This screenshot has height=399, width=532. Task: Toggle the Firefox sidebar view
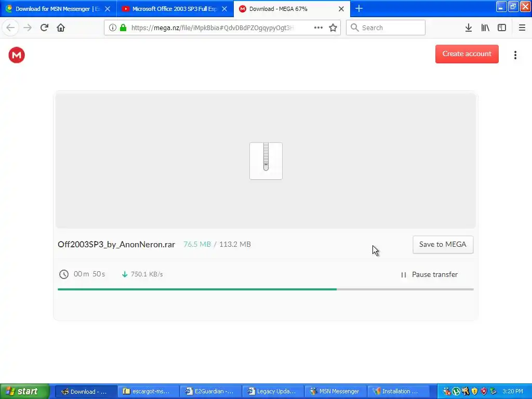[502, 28]
